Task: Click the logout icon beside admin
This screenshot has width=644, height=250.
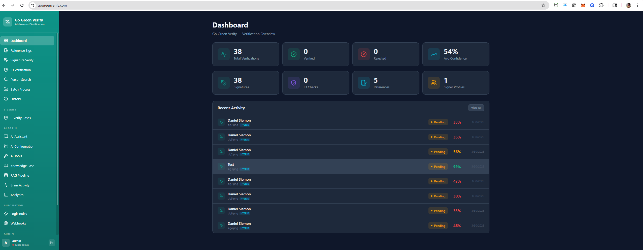Action: [x=52, y=243]
